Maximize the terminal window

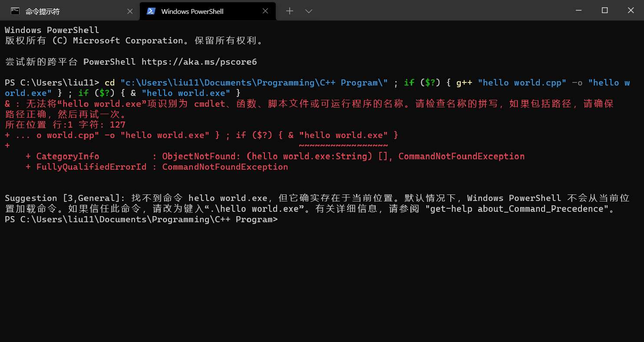(604, 10)
